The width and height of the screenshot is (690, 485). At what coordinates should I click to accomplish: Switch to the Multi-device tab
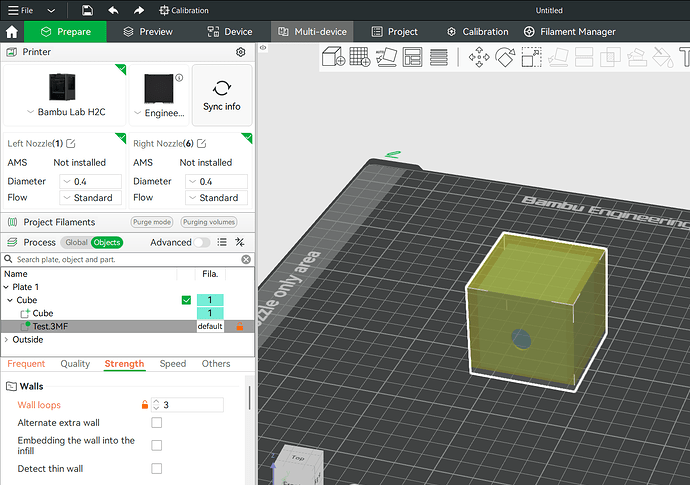tap(312, 32)
